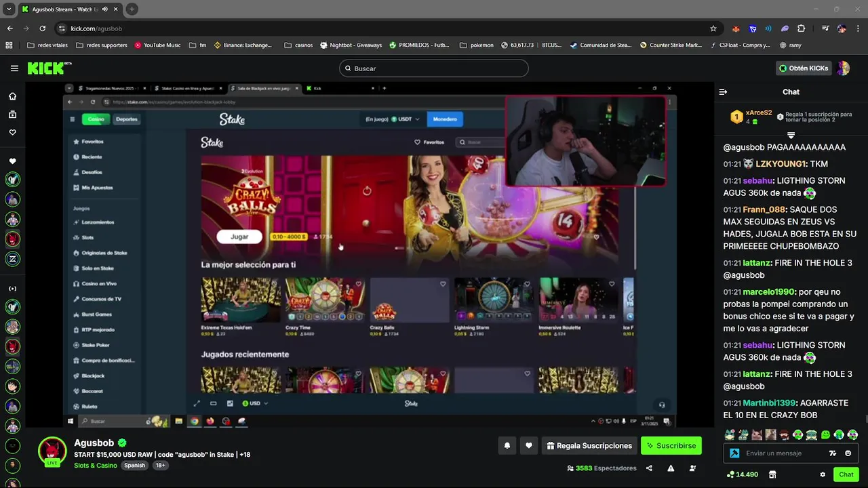Screen dimensions: 868x488
Task: Click xArceS2 on the gift leaderboard
Action: 759,113
